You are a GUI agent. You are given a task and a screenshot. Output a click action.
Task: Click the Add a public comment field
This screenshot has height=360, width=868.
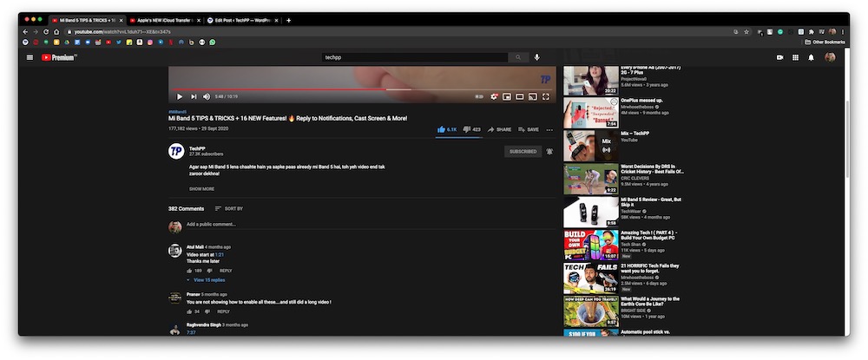(x=371, y=225)
